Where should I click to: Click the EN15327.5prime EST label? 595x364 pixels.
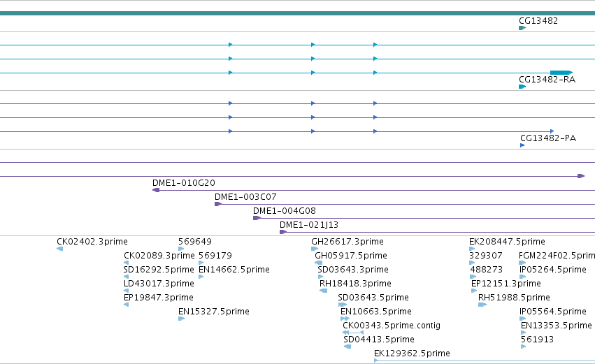tap(214, 312)
